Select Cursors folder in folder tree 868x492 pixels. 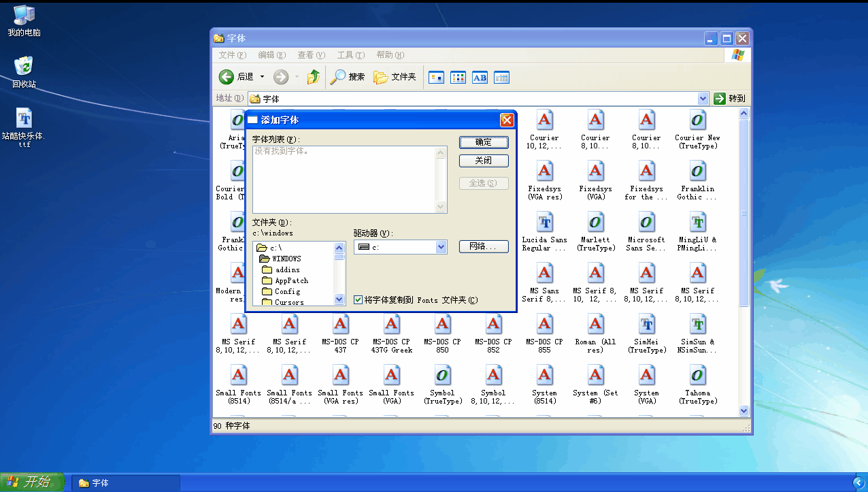[x=283, y=302]
